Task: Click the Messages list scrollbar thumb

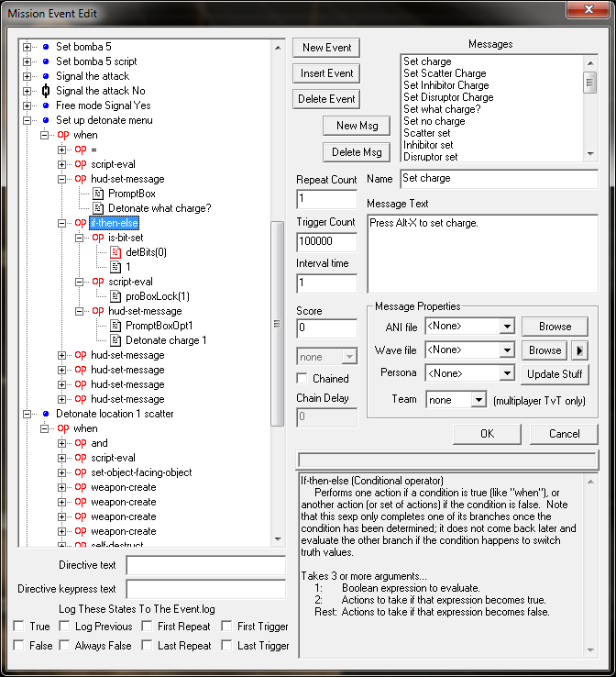Action: coord(590,83)
